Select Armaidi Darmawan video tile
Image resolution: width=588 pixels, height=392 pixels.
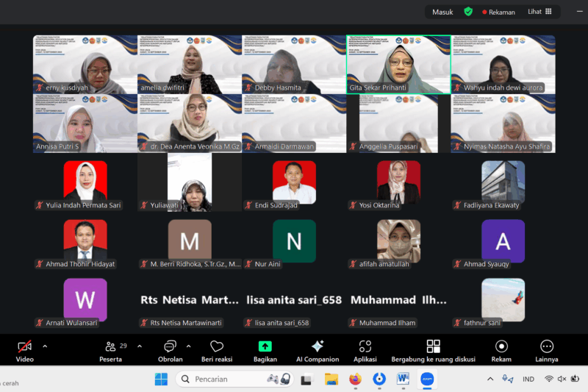pyautogui.click(x=294, y=124)
